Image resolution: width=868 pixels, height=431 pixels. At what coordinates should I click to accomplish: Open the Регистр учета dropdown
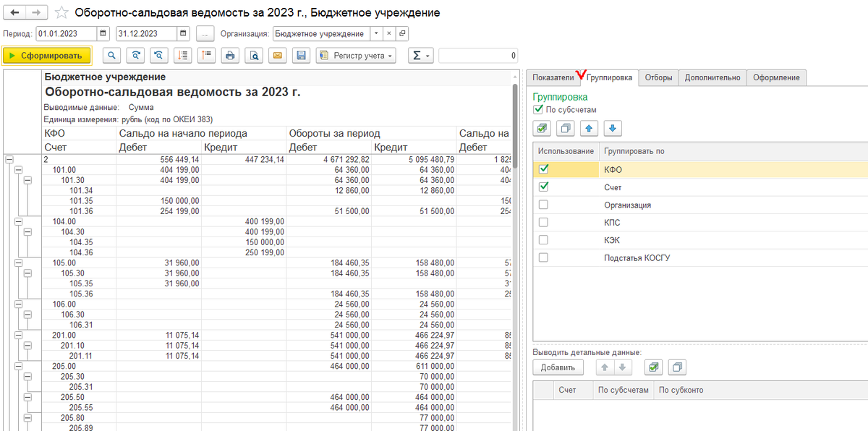pyautogui.click(x=356, y=56)
